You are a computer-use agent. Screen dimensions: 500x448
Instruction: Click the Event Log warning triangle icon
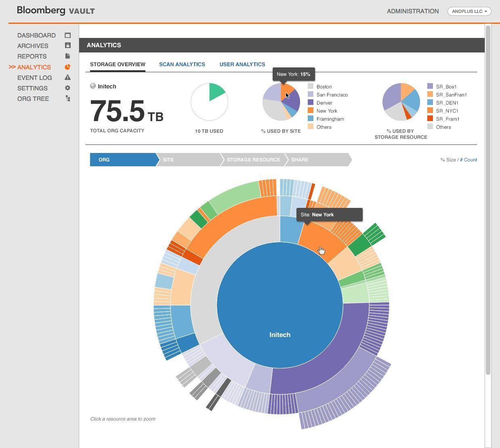67,77
